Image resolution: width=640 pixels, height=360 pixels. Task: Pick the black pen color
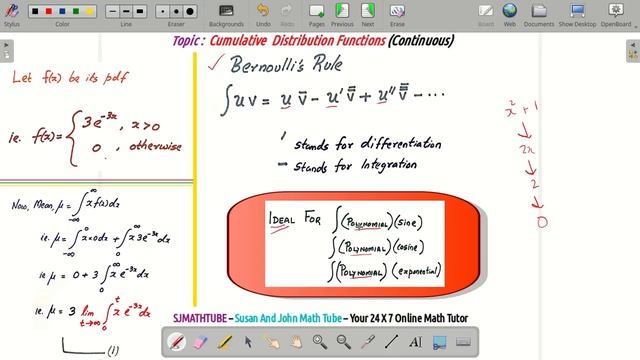click(x=36, y=11)
